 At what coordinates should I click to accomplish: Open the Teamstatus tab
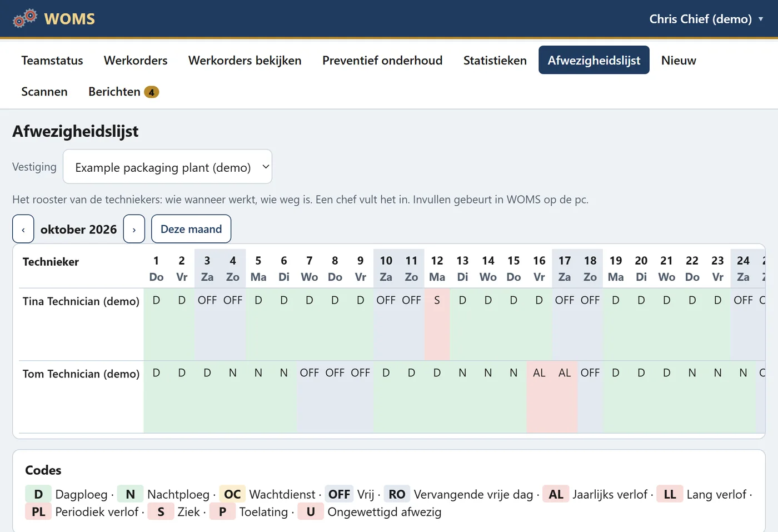[x=52, y=60]
